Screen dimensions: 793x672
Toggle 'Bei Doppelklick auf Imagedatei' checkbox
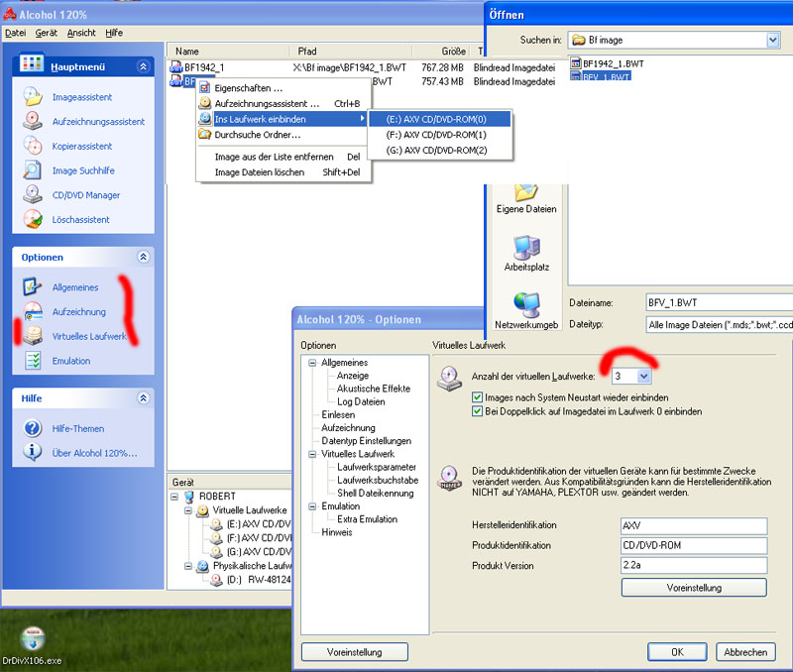tap(479, 410)
